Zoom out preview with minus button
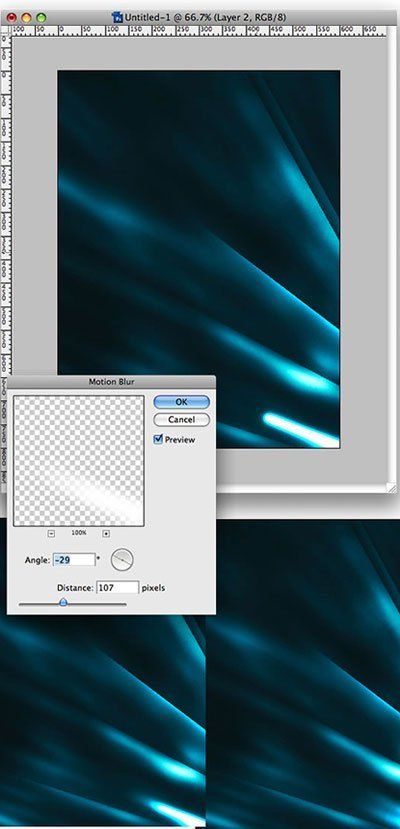 coord(51,534)
